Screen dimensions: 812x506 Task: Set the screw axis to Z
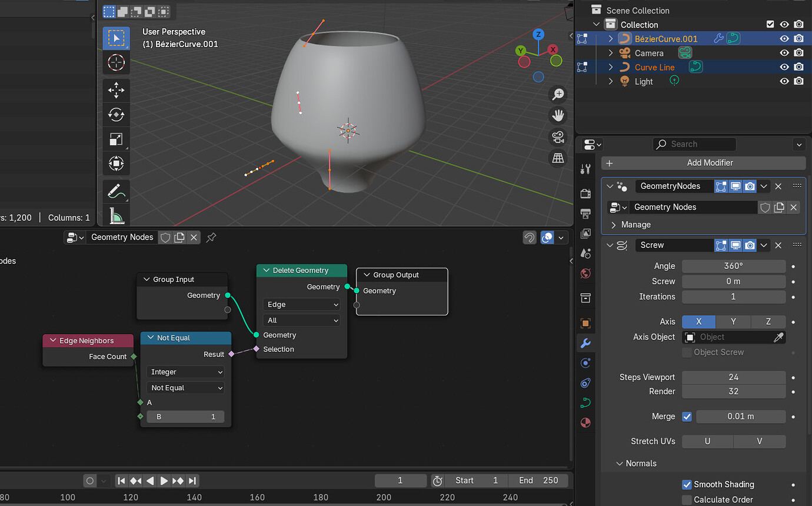pos(768,322)
